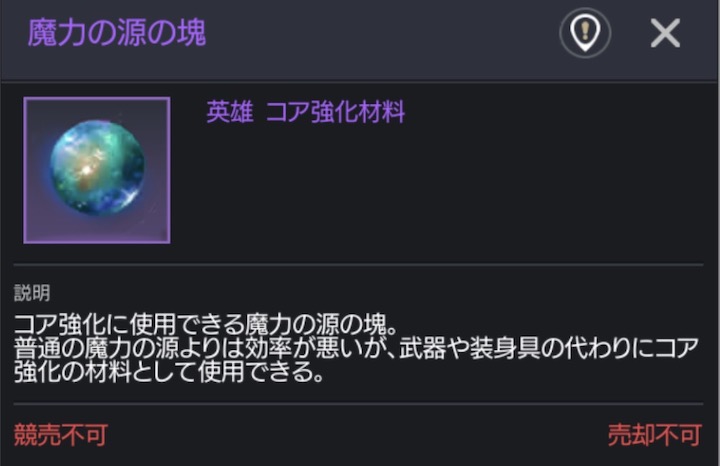Click the 魔力の源の塊 title text
720x466 pixels.
117,33
